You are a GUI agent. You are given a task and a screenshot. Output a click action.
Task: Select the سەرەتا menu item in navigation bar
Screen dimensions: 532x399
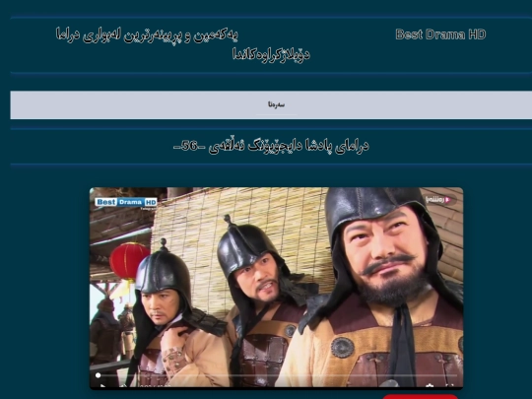pos(276,104)
